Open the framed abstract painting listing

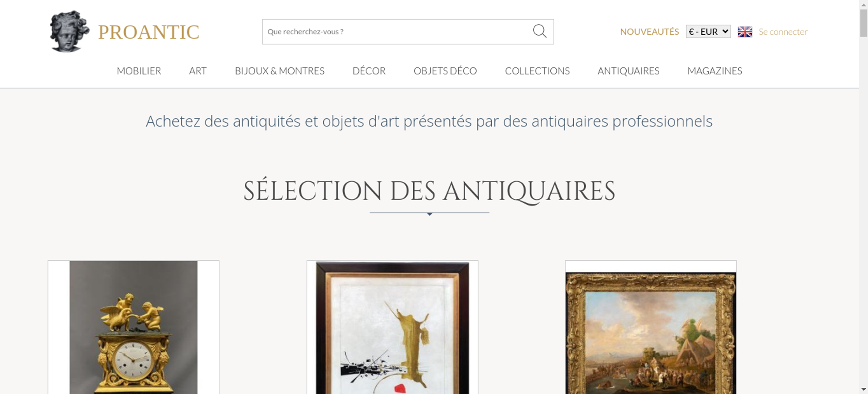click(392, 327)
